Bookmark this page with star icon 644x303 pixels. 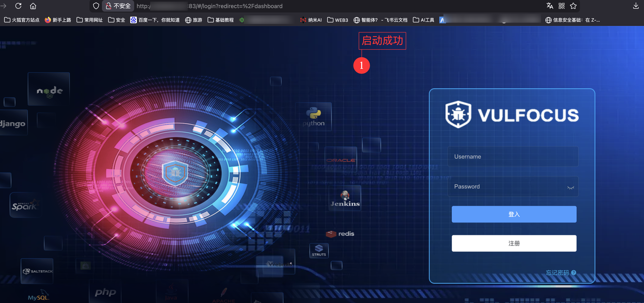(573, 6)
